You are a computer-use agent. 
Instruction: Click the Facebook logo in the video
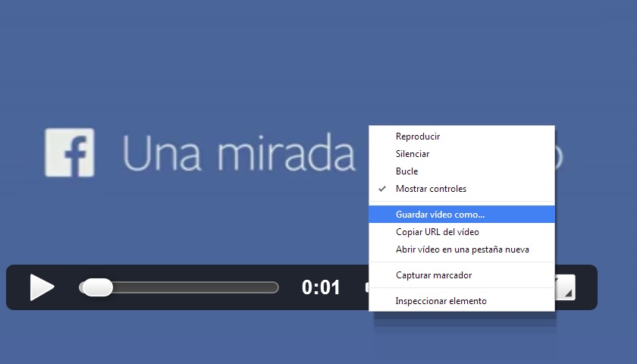point(70,152)
